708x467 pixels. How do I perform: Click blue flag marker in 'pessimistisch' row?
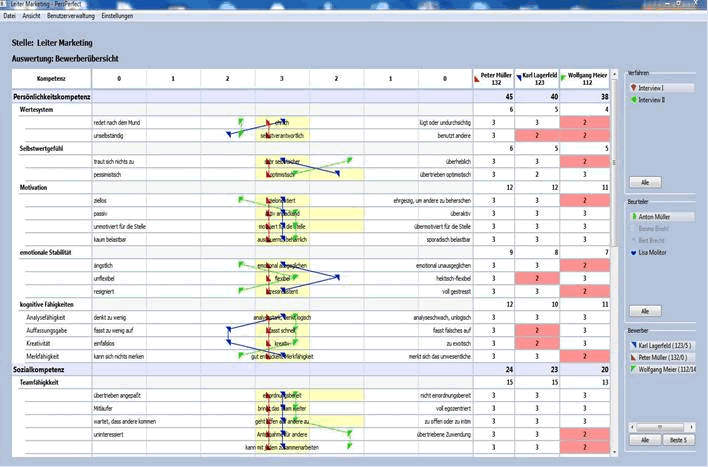point(337,173)
